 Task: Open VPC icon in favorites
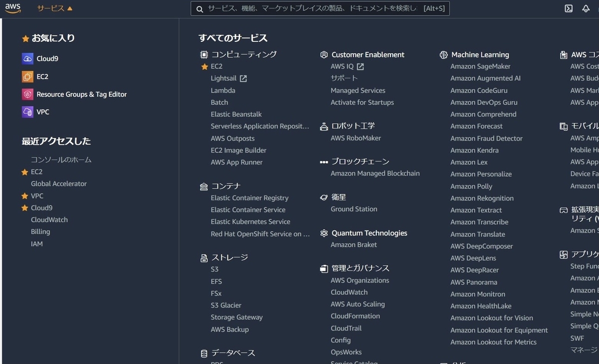click(27, 112)
